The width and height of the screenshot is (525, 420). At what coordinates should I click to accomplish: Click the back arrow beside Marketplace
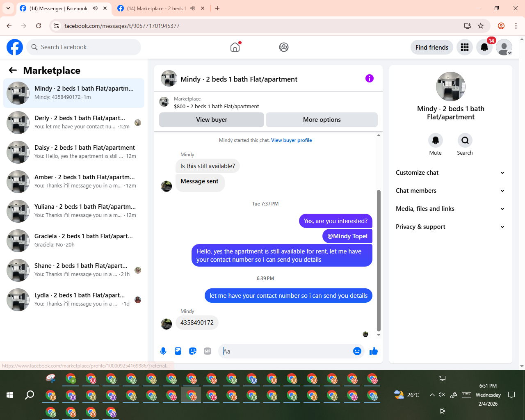(13, 70)
